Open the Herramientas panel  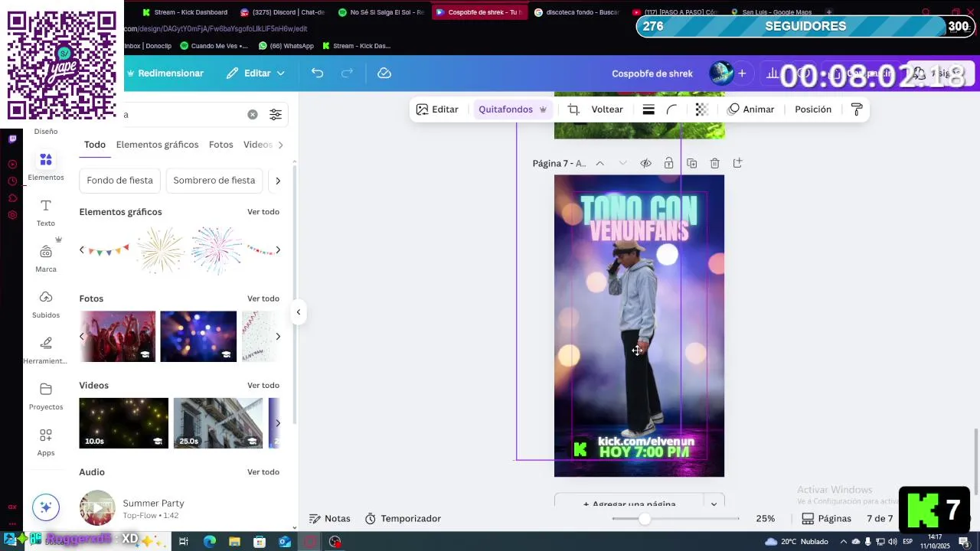tap(46, 350)
